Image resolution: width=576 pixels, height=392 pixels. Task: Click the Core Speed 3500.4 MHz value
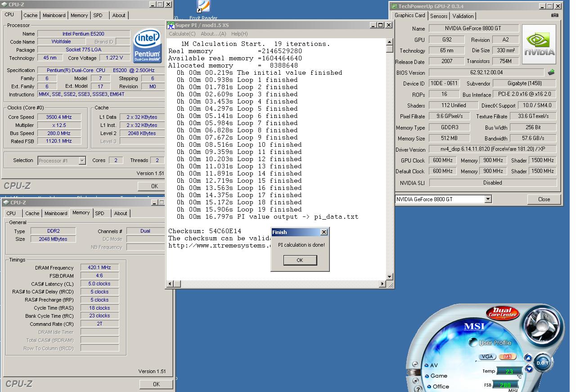coord(59,117)
